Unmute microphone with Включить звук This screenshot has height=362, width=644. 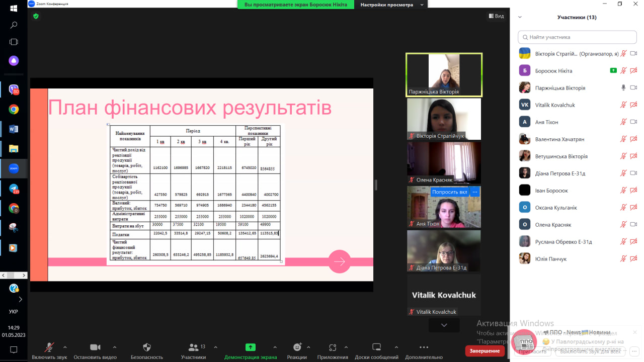click(x=49, y=347)
